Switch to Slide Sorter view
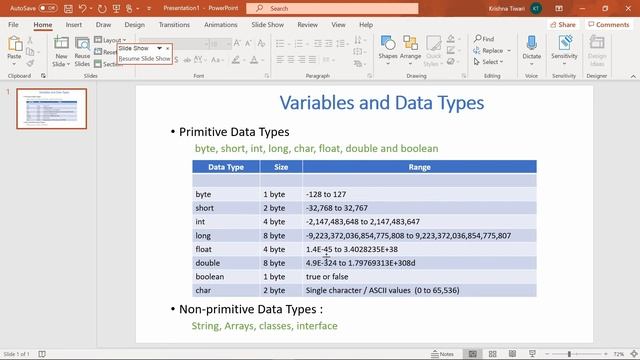Viewport: 640px width, 360px height. [493, 354]
